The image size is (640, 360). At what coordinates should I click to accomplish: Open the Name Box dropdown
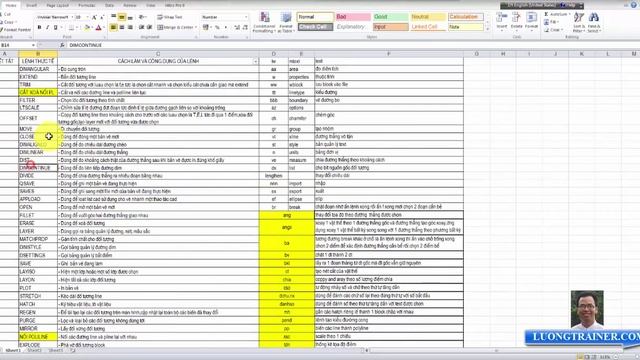[33, 45]
